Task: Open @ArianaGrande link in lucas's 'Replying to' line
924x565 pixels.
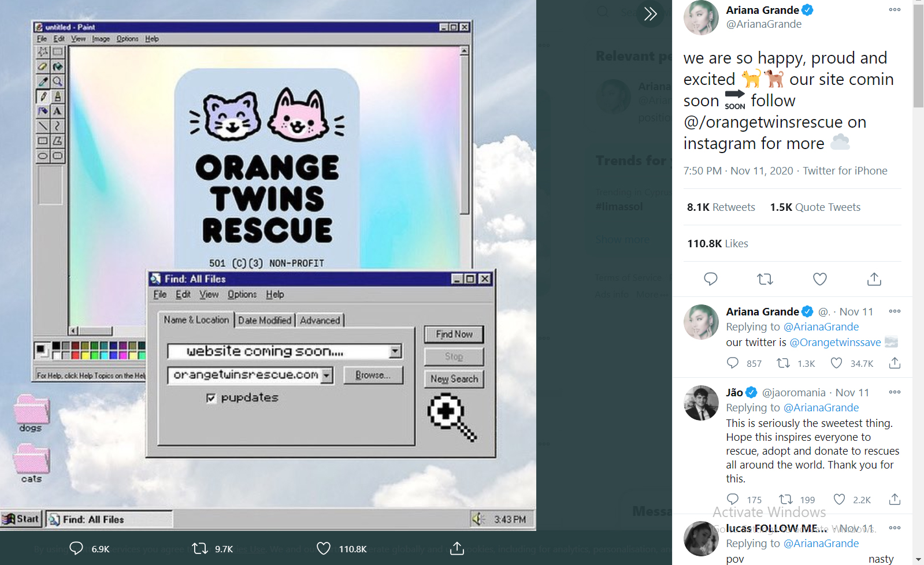Action: click(x=821, y=544)
